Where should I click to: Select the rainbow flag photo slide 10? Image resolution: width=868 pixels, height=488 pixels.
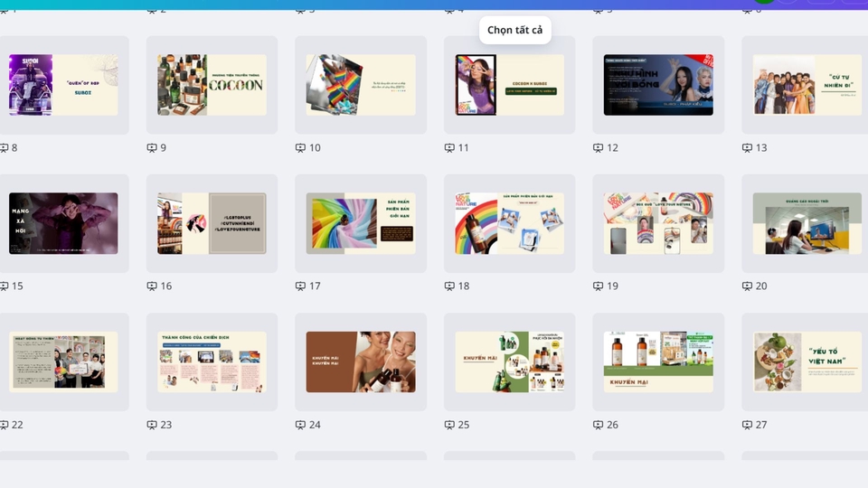click(360, 85)
